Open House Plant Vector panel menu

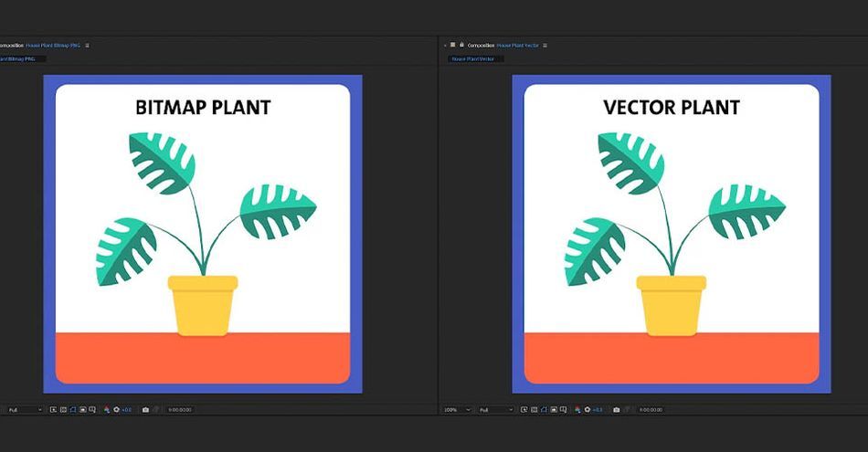[545, 46]
